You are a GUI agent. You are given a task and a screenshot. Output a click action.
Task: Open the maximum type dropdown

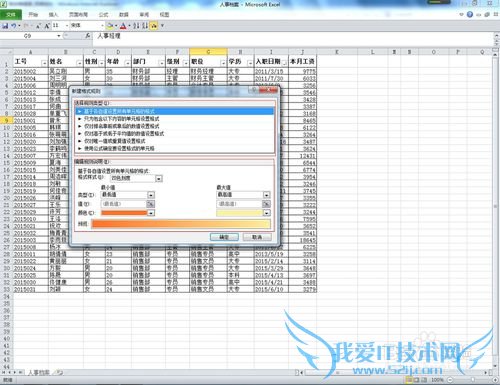tap(267, 195)
